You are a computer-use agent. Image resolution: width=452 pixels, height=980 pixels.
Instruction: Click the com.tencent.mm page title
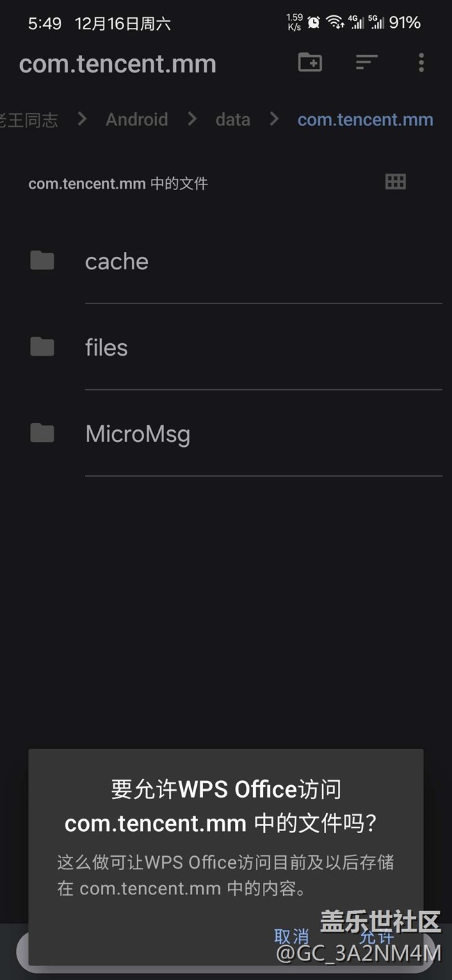tap(118, 64)
